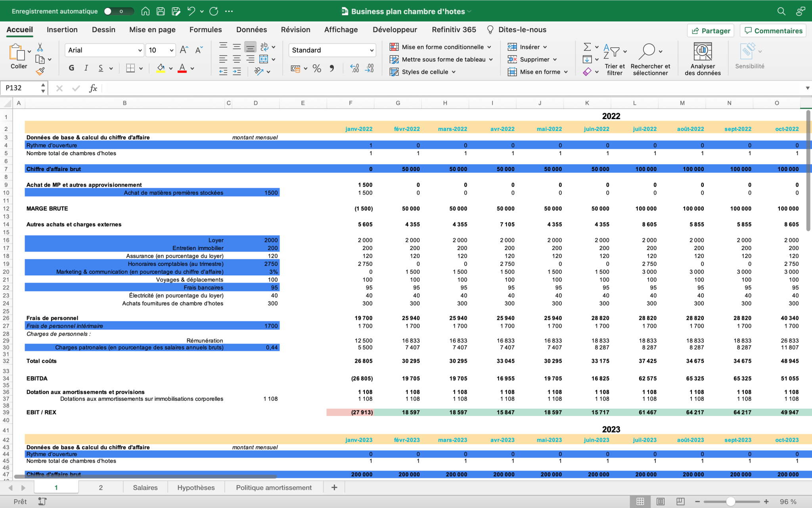Open the Formules ribbon tab
This screenshot has width=812, height=508.
pos(205,30)
